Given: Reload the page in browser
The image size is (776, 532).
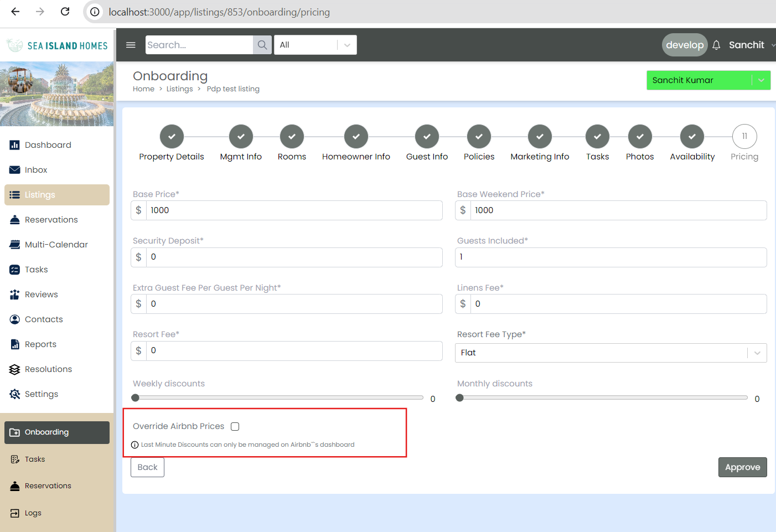Looking at the screenshot, I should pyautogui.click(x=65, y=12).
